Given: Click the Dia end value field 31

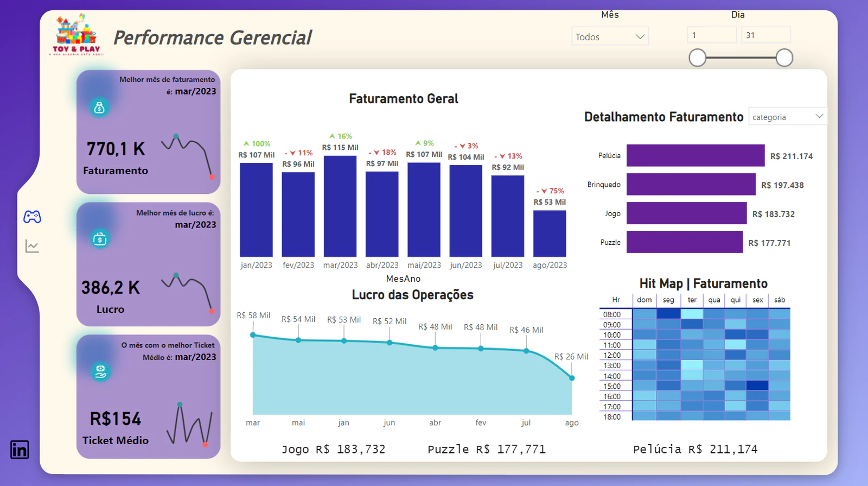Looking at the screenshot, I should pyautogui.click(x=766, y=35).
